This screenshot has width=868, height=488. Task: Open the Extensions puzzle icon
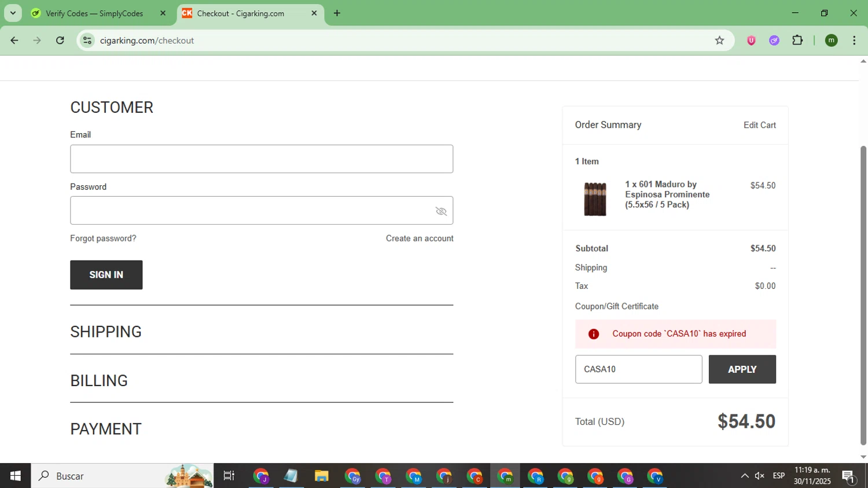click(797, 41)
